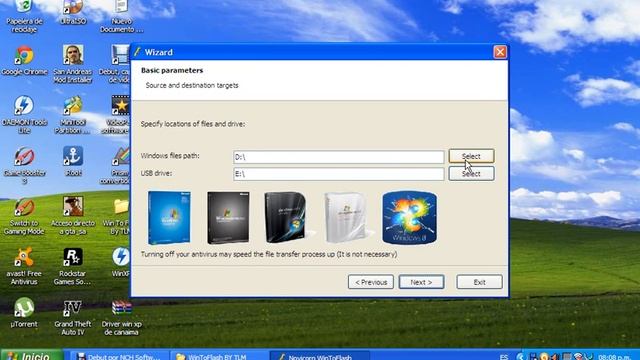The image size is (640, 360).
Task: Open Google Chrome desktop icon
Action: click(x=24, y=60)
